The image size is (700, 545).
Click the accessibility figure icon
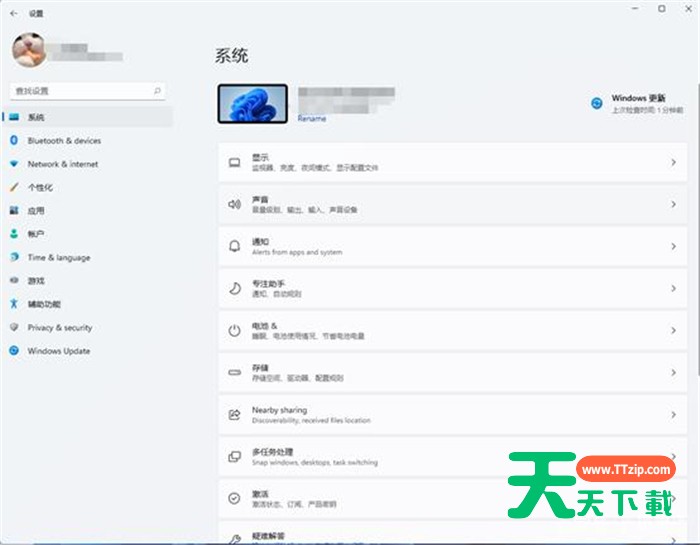pos(14,304)
